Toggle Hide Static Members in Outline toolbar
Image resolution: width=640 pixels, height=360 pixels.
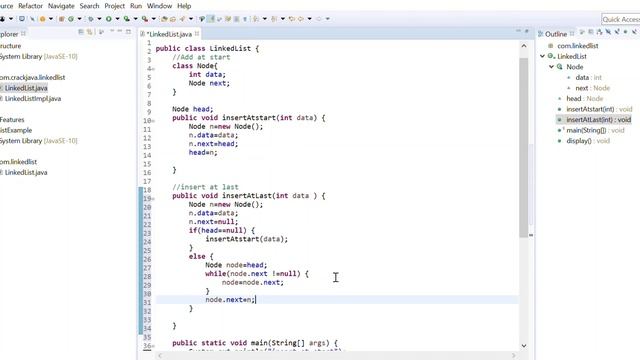pyautogui.click(x=617, y=32)
